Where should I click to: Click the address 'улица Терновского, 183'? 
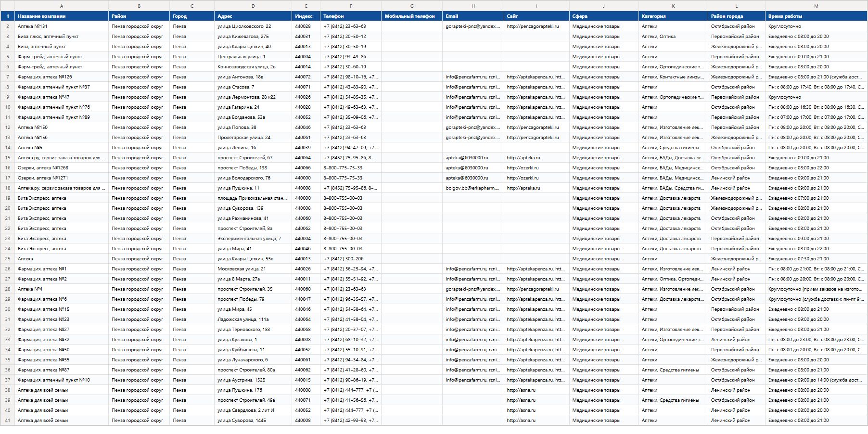[x=253, y=330]
